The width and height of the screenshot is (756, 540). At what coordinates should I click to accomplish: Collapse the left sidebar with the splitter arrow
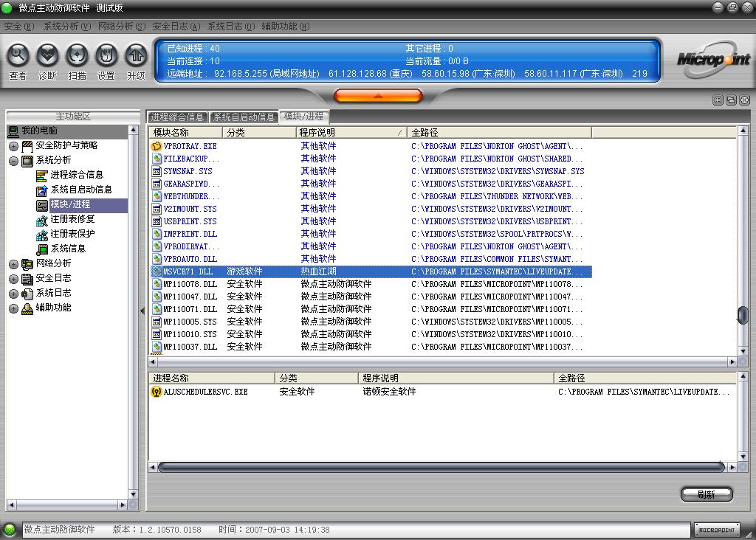[x=142, y=311]
